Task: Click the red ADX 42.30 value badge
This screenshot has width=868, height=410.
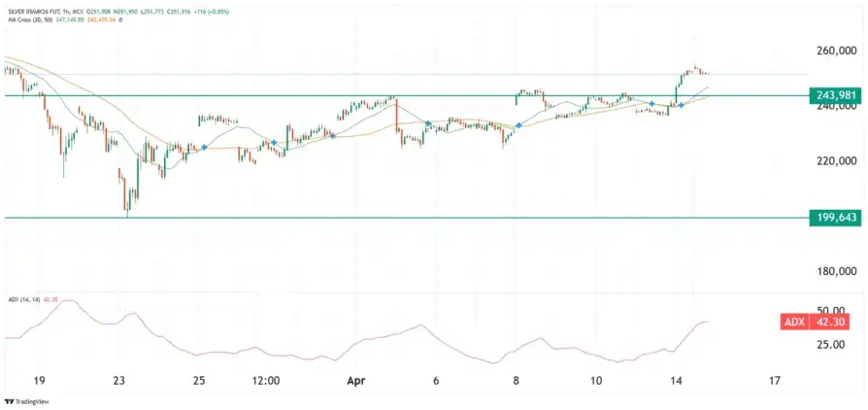Action: pyautogui.click(x=820, y=323)
